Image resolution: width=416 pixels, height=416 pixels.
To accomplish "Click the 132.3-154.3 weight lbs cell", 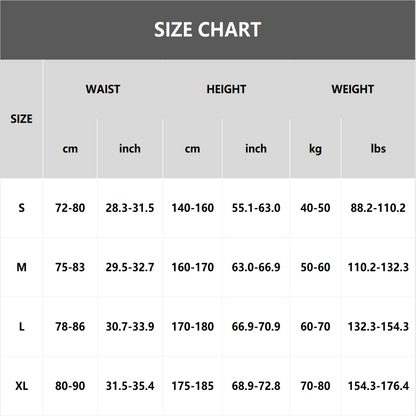I will pos(378,327).
